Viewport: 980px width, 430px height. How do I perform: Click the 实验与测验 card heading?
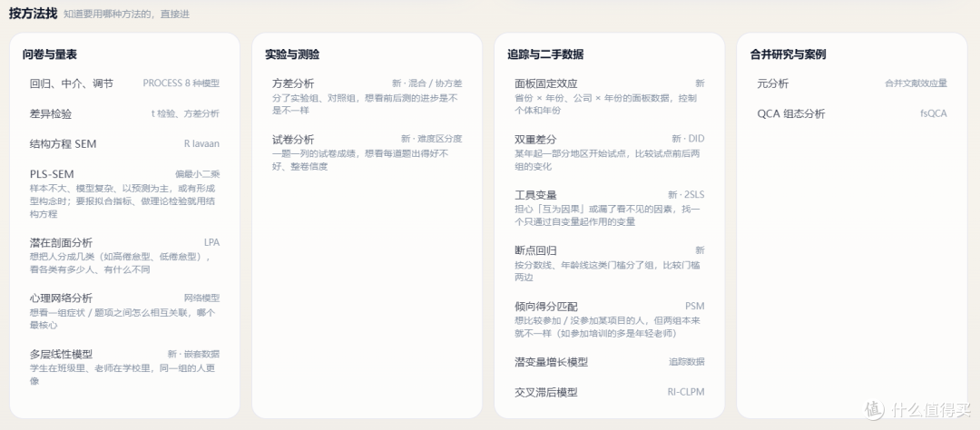[x=292, y=54]
